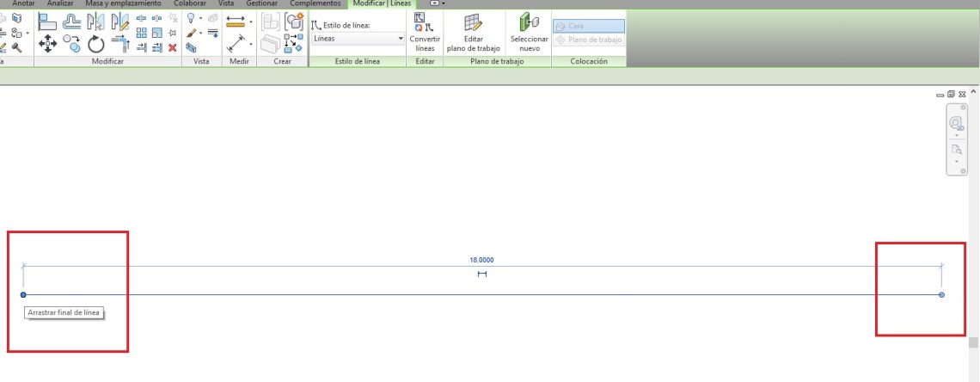Screen dimensions: 980x382
Task: Click the right endpoint handle of line
Action: tap(942, 295)
